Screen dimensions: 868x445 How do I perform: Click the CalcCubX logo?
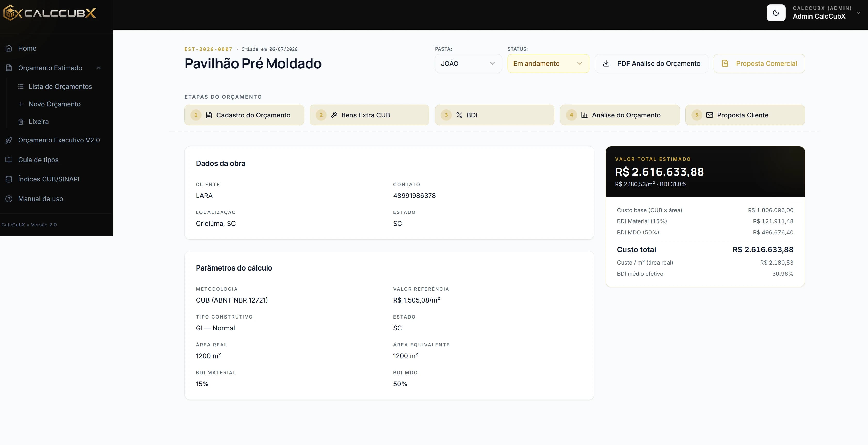coord(50,13)
